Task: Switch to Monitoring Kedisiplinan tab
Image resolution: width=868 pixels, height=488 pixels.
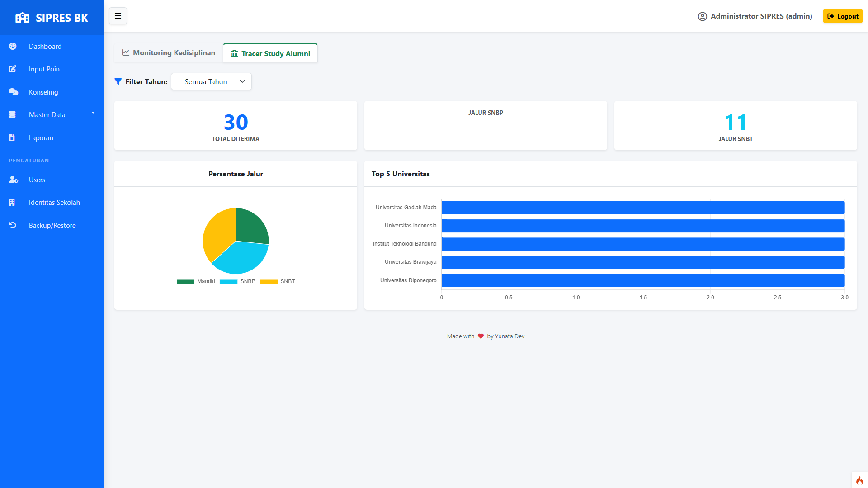Action: point(169,53)
